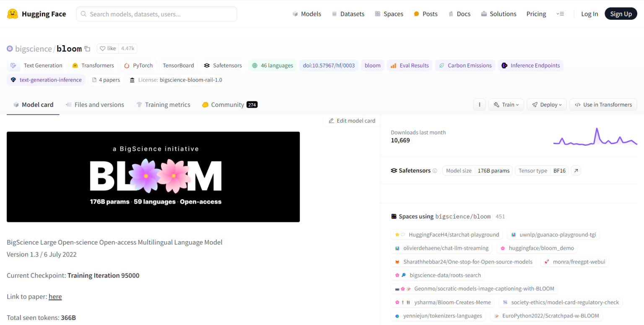Open the paper via the here link
The height and width of the screenshot is (325, 644).
(x=55, y=297)
